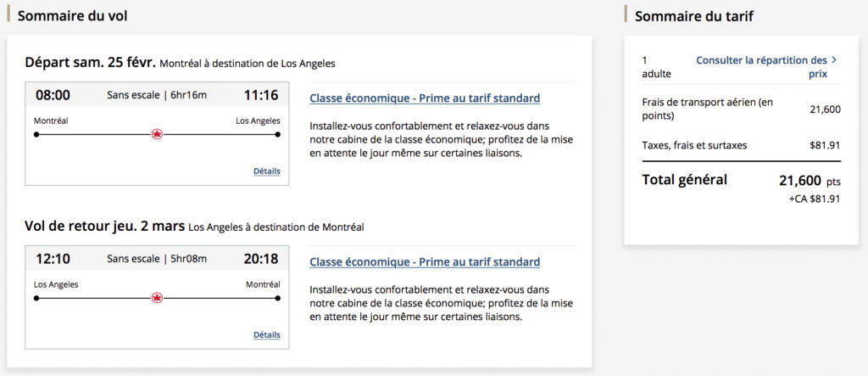This screenshot has height=376, width=868.
Task: Click the Montréal origin dot on departure route line
Action: [x=36, y=134]
